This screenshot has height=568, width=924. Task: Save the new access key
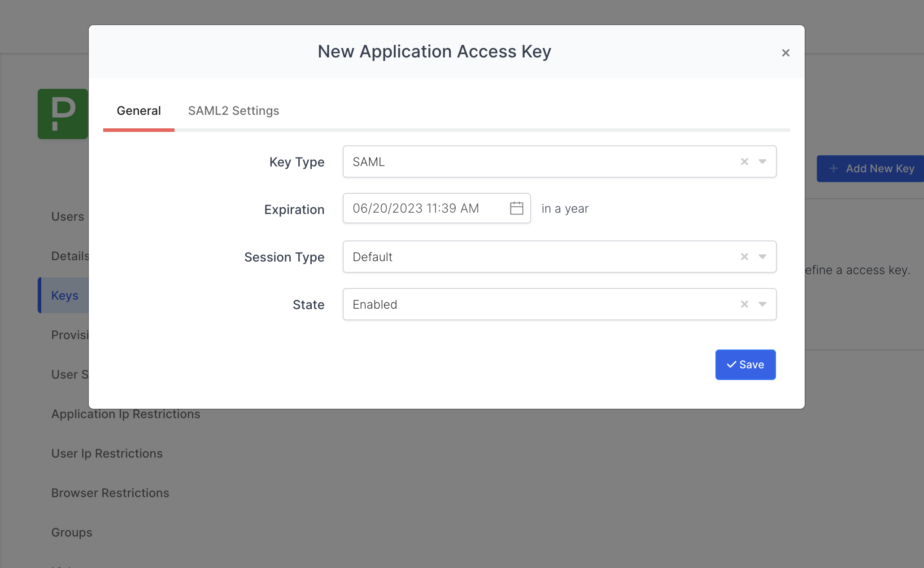click(x=745, y=365)
